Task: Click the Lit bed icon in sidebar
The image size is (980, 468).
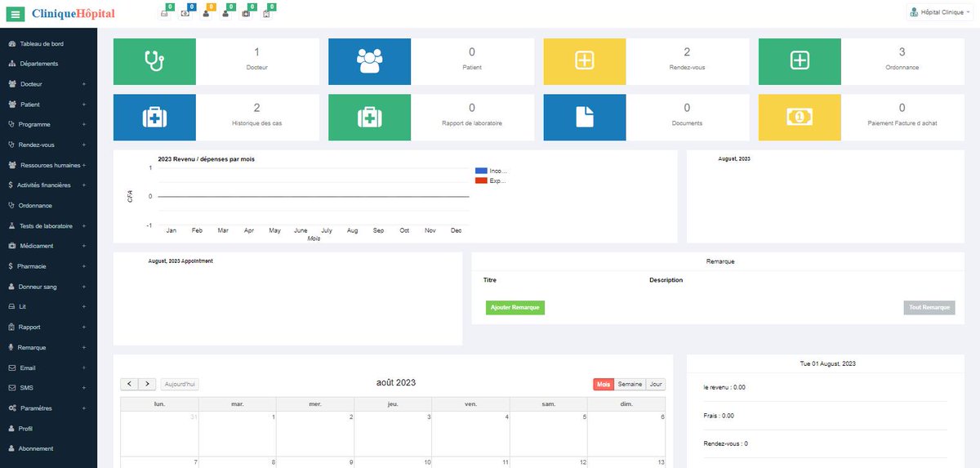Action: (x=11, y=306)
